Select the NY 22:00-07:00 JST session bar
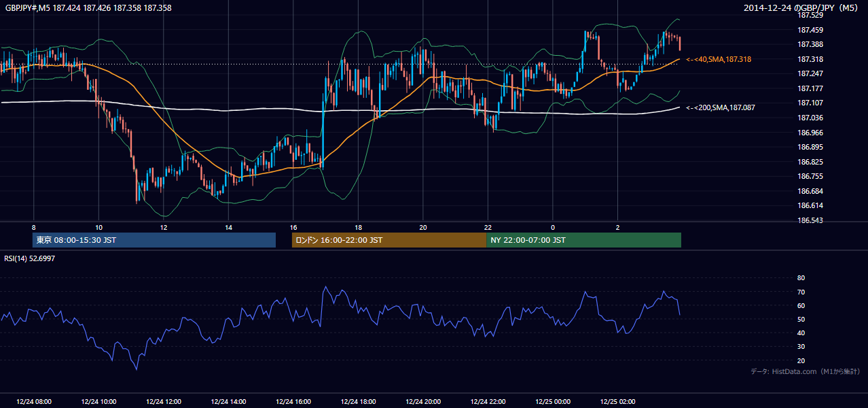 584,240
